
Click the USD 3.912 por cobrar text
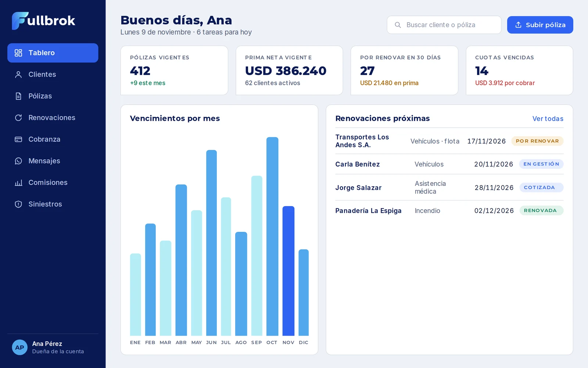pyautogui.click(x=505, y=83)
